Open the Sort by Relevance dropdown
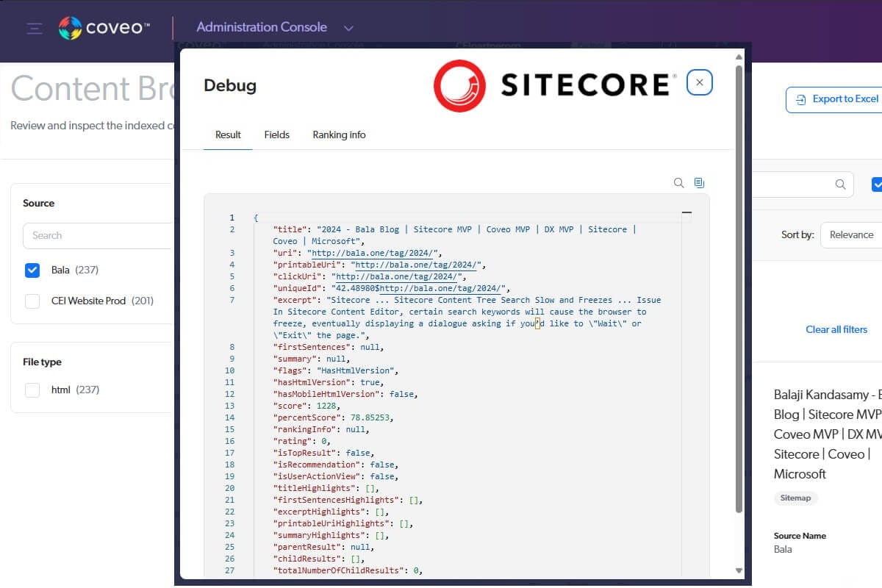882x588 pixels. coord(851,235)
